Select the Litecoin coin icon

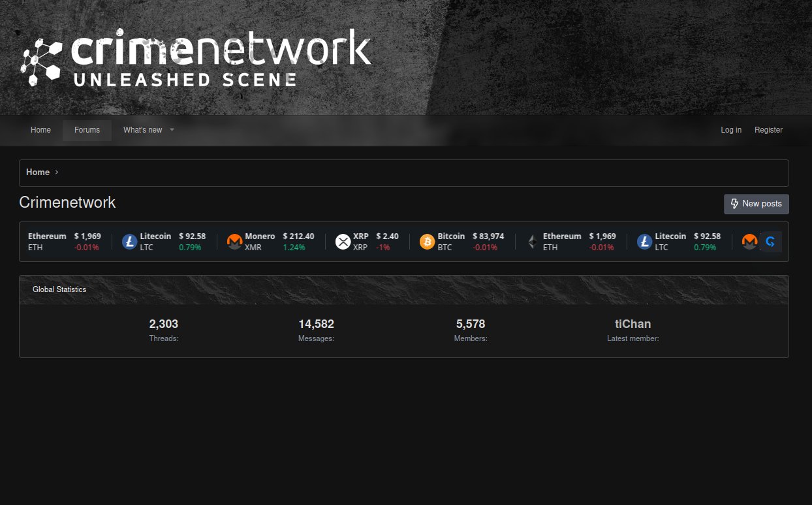129,242
